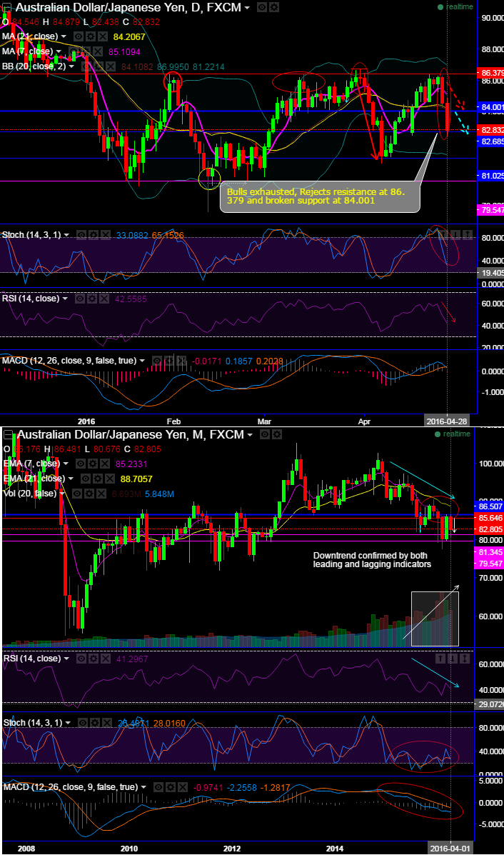This screenshot has width=504, height=855.
Task: Toggle visibility of the daily Stoch (14, 3, 1)
Action: pos(81,235)
